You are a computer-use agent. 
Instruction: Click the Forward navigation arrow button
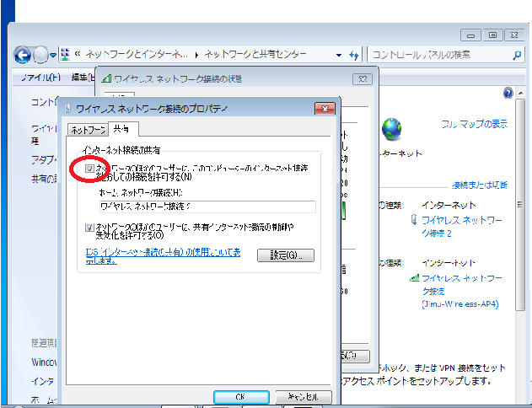[40, 55]
